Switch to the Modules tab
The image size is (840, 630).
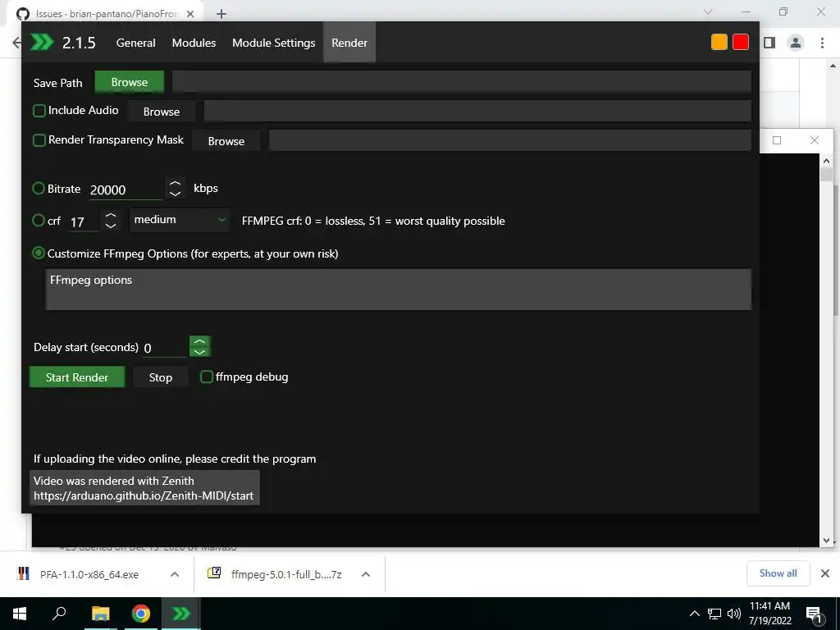point(194,43)
